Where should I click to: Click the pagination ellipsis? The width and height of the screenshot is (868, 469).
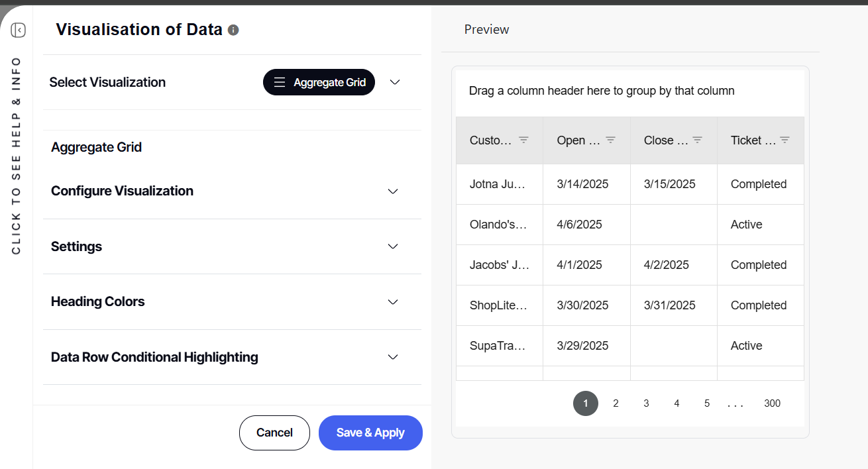(x=735, y=404)
